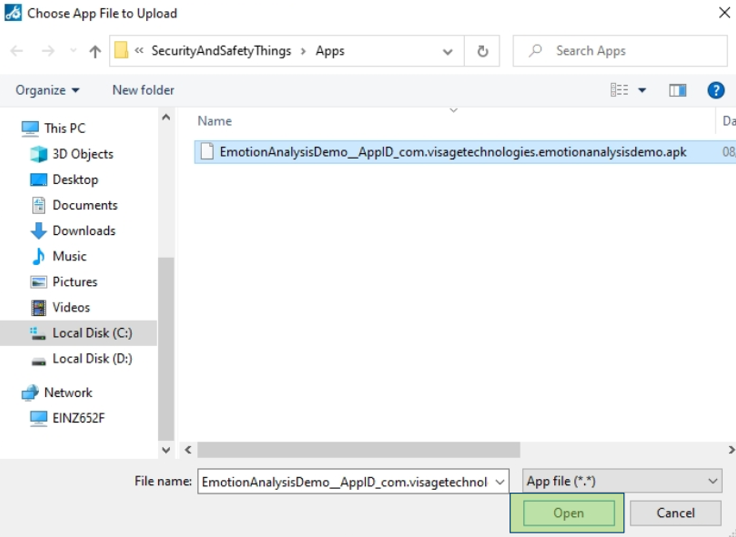Nudge navigation pane scrollbar down arrow
This screenshot has height=537, width=736.
coord(166,450)
